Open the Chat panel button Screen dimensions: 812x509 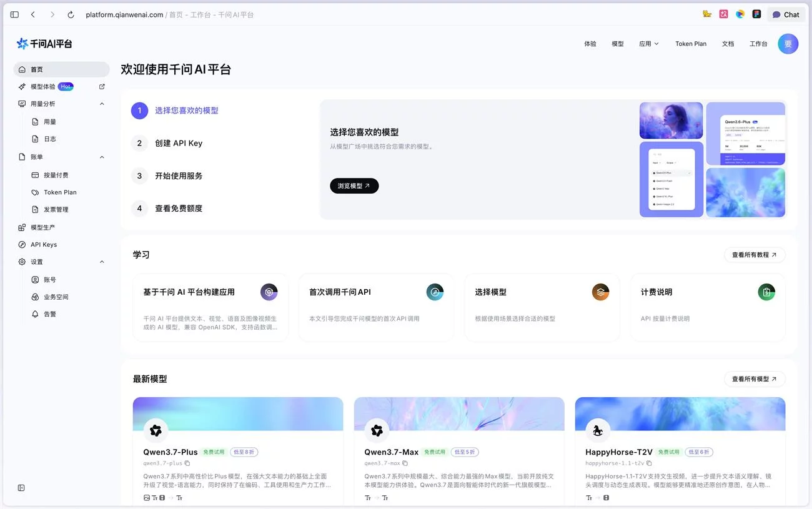(786, 14)
